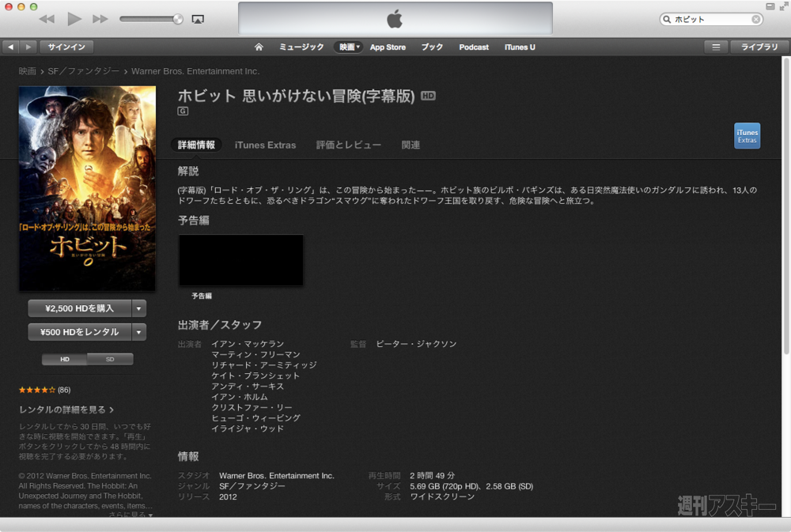Click cast member クリストファー・リー
This screenshot has height=532, width=791.
click(252, 407)
